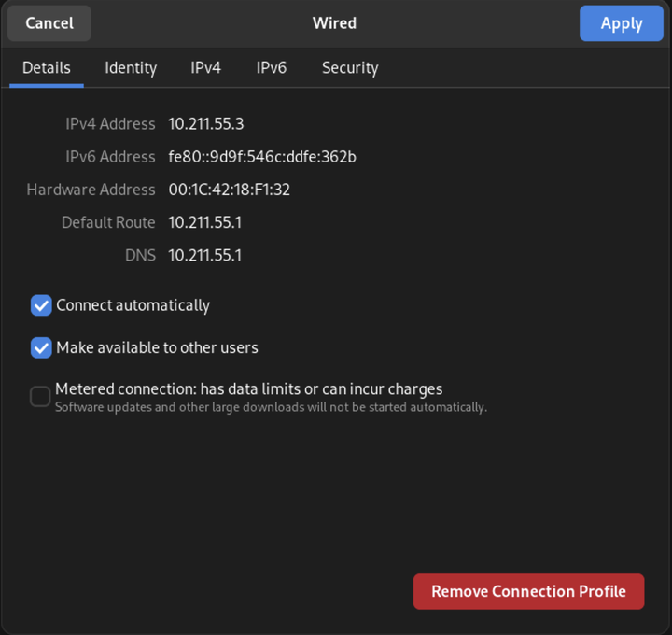Viewport: 672px width, 635px height.
Task: Click the Hardware Address field label
Action: pyautogui.click(x=91, y=190)
